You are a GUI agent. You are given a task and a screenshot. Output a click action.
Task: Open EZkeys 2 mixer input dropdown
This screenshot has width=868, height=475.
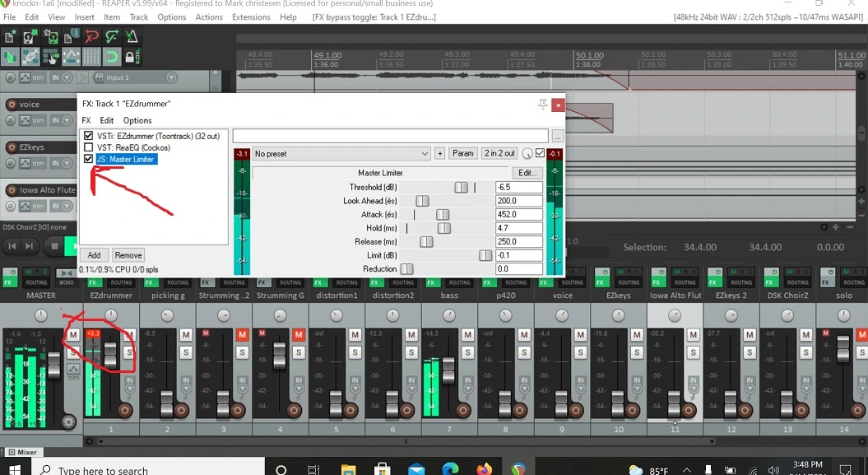pyautogui.click(x=750, y=389)
